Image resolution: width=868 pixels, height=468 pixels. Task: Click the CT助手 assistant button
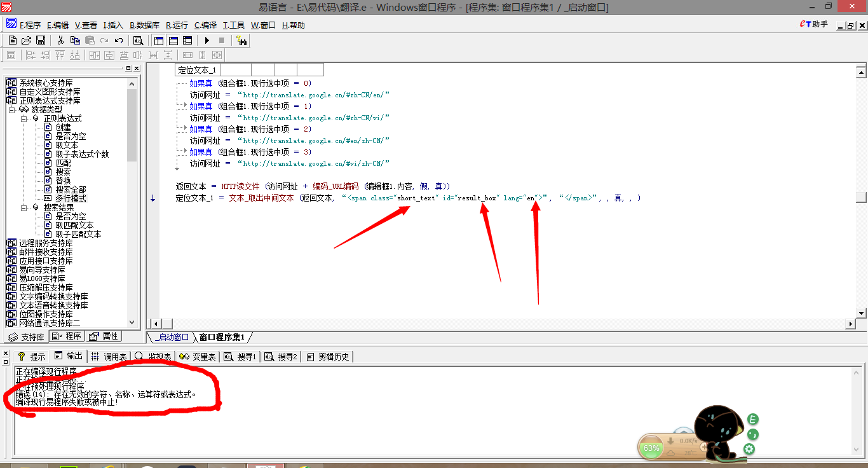click(x=813, y=24)
